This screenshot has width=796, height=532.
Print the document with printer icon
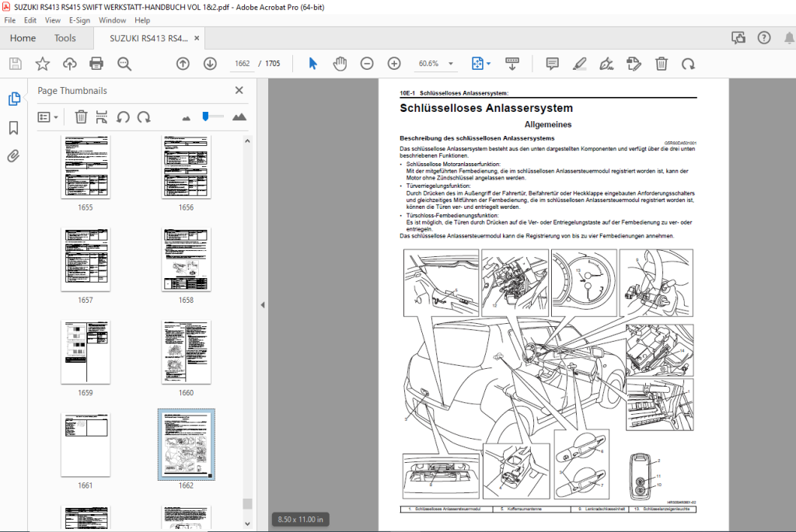(x=96, y=64)
